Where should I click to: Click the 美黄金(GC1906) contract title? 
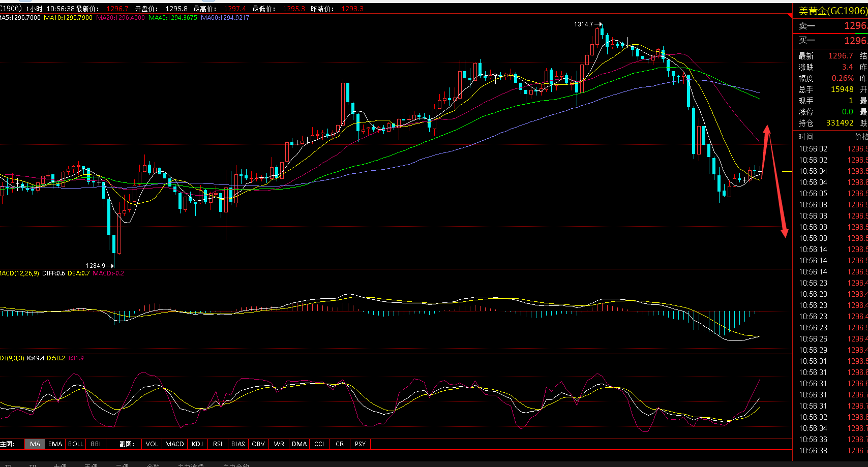pyautogui.click(x=832, y=11)
